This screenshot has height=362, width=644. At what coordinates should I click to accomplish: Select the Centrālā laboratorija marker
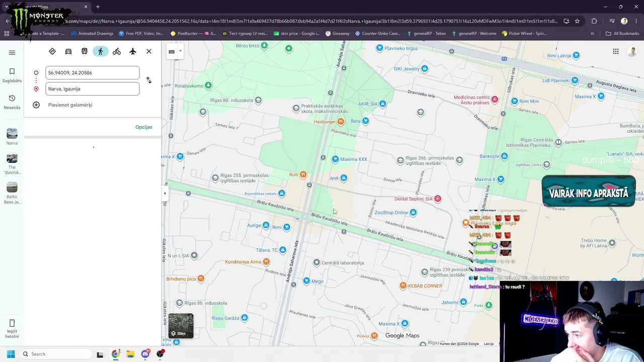point(316,262)
